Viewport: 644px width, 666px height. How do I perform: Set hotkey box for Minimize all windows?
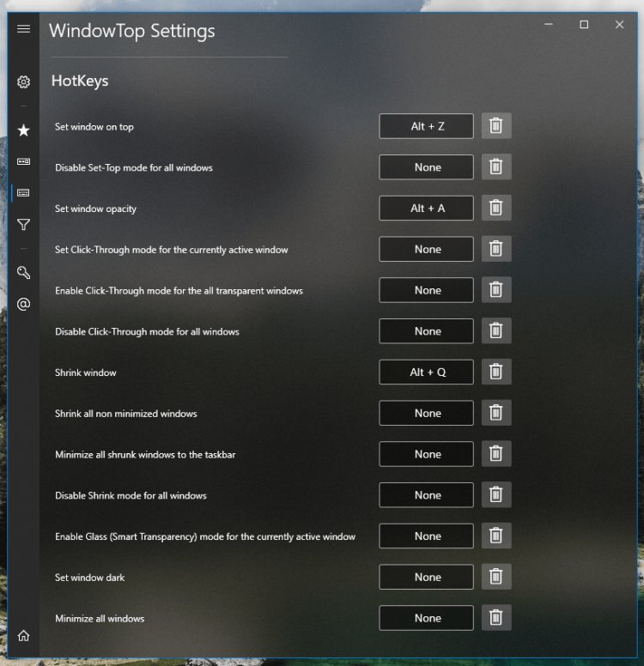[427, 618]
